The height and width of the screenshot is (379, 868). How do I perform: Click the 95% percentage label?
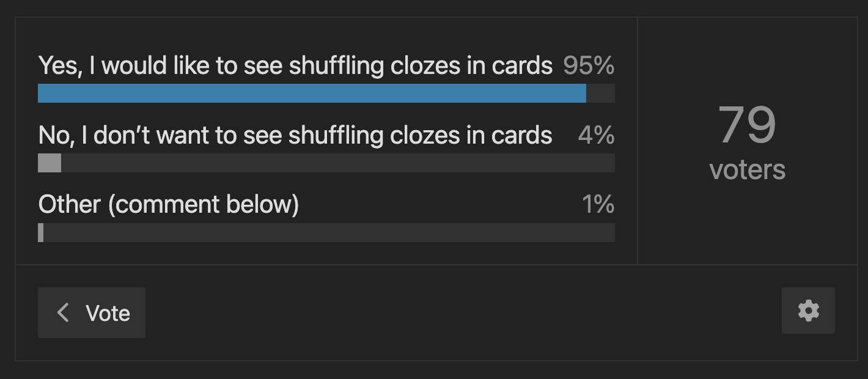click(589, 65)
